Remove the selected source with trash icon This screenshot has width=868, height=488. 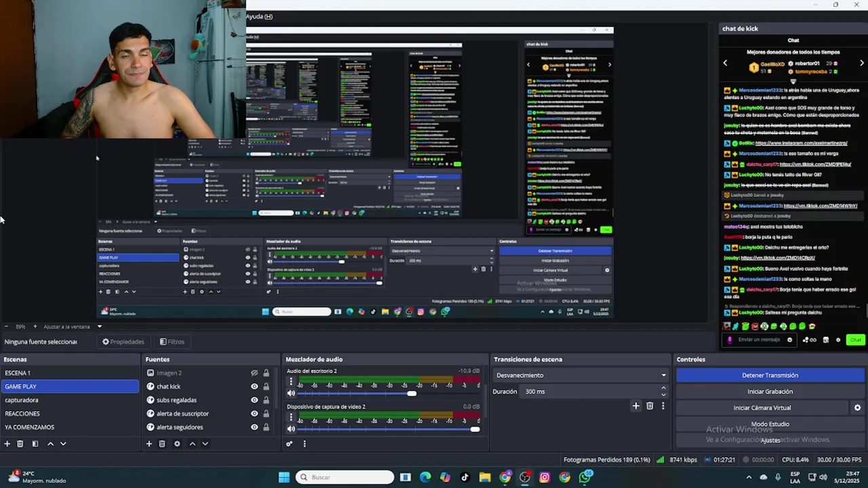coord(162,444)
